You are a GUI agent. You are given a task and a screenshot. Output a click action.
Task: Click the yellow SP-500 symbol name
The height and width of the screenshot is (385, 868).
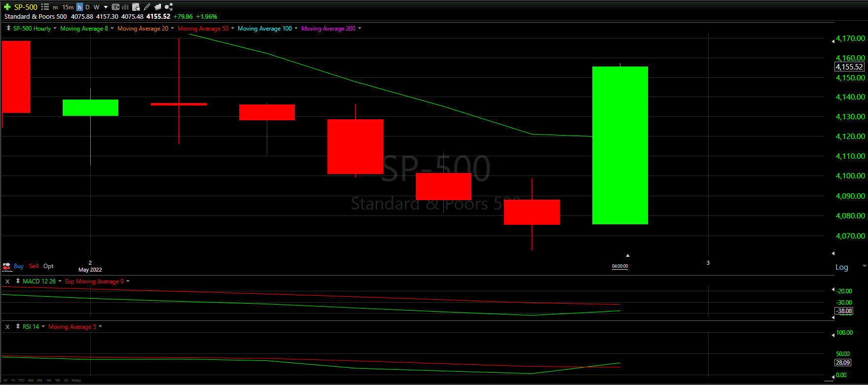tap(26, 7)
